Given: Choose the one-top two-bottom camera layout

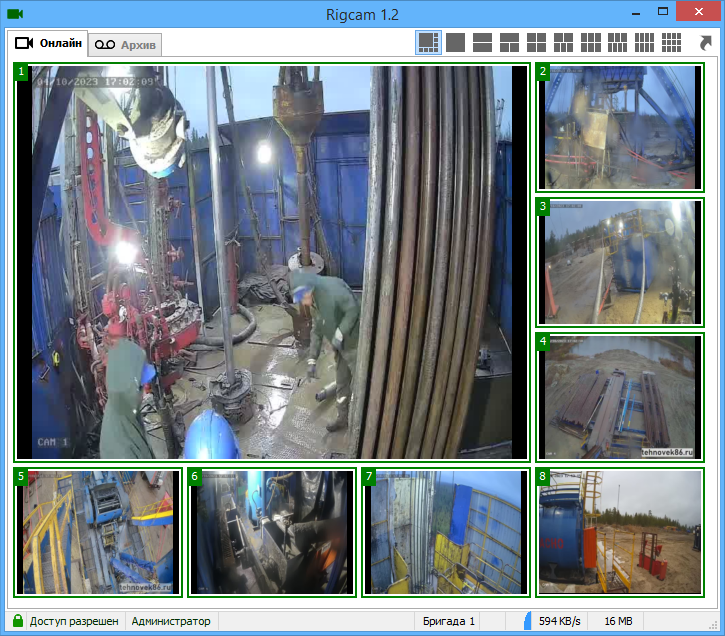Looking at the screenshot, I should point(509,42).
